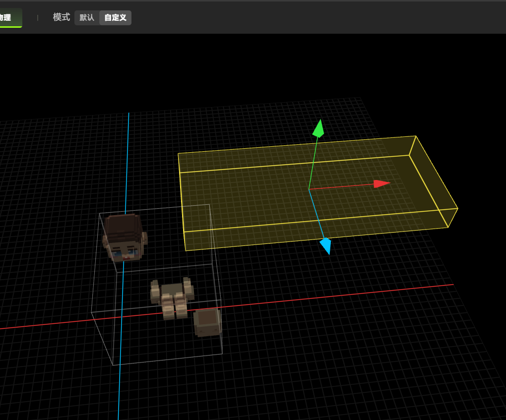Select the voxel character torso with arms
Screen dimensions: 506x420
coord(172,297)
